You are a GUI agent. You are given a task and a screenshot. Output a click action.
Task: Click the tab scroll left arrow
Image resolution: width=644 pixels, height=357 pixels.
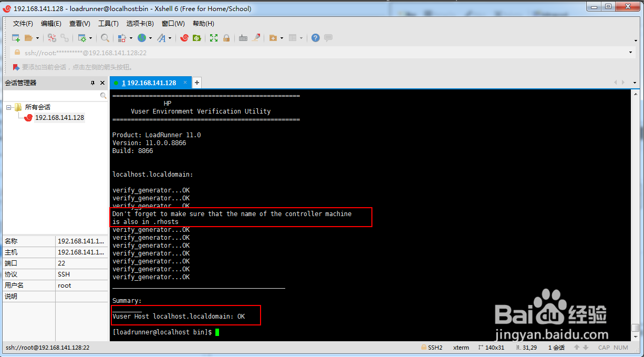coord(616,83)
